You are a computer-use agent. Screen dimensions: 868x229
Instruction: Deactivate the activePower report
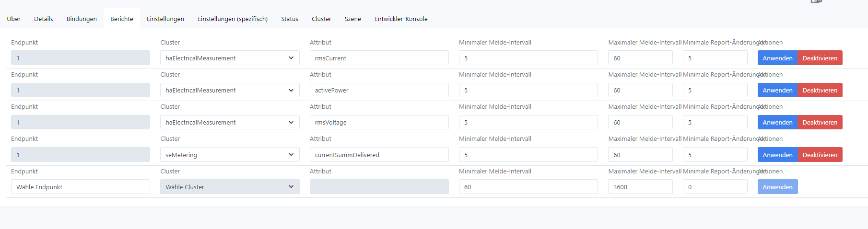click(x=820, y=90)
